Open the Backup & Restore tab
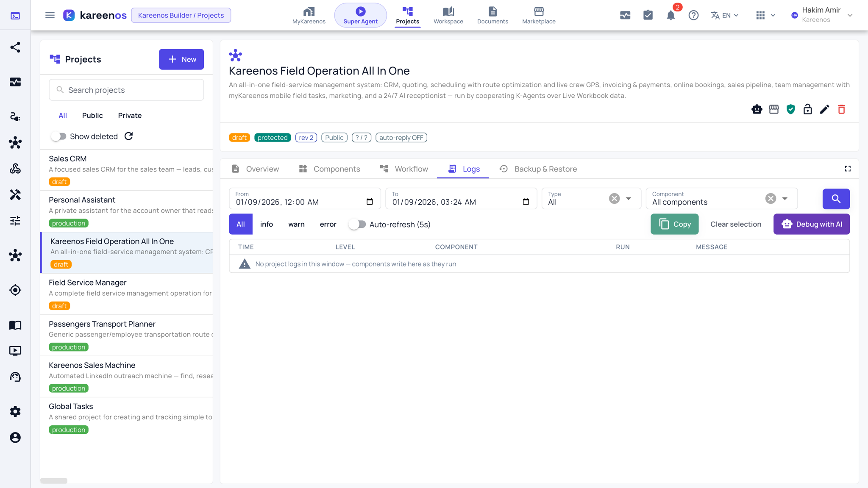868x488 pixels. pyautogui.click(x=538, y=169)
